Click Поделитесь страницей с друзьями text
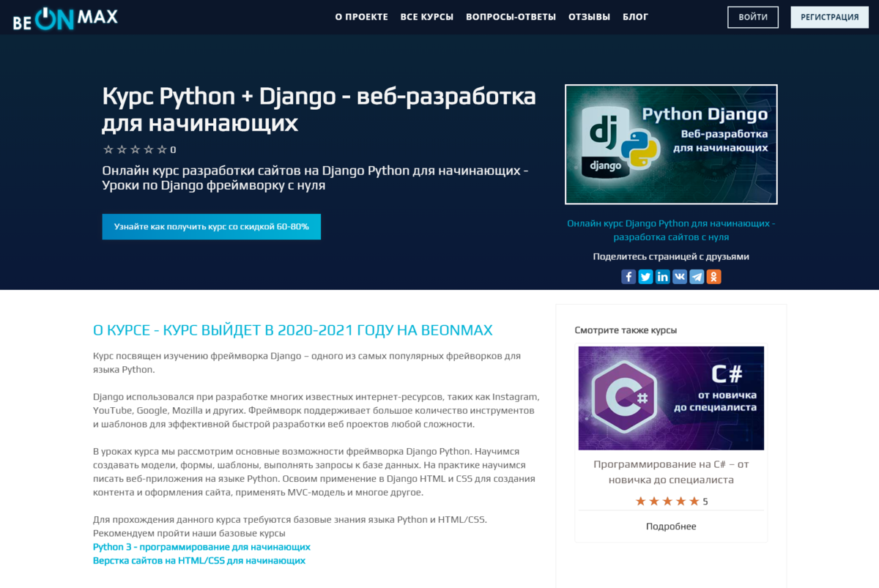 671,257
